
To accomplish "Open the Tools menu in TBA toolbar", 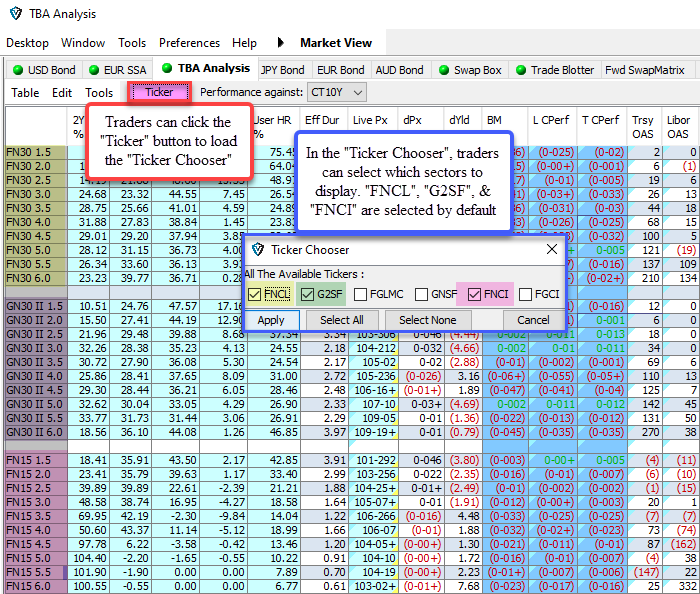I will tap(99, 92).
